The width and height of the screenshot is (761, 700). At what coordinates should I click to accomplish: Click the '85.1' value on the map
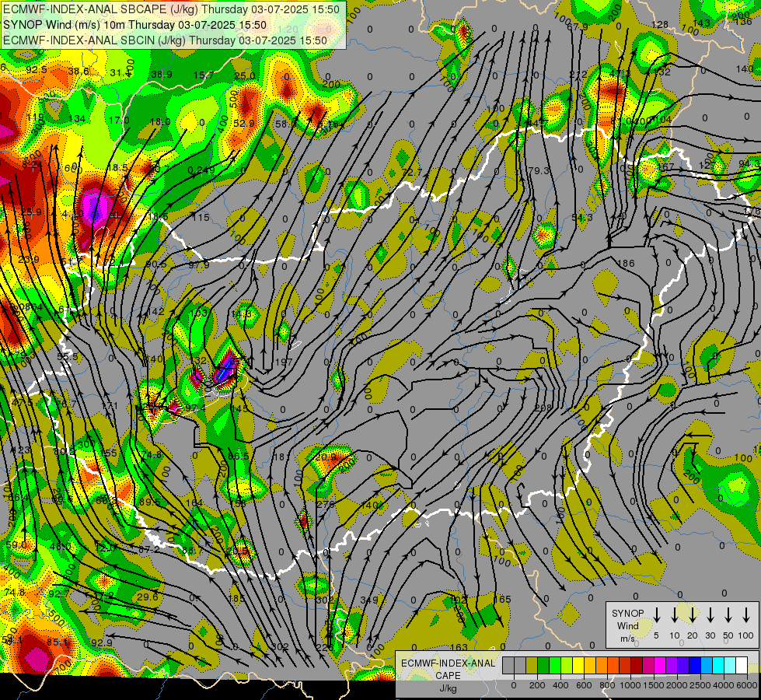58,642
